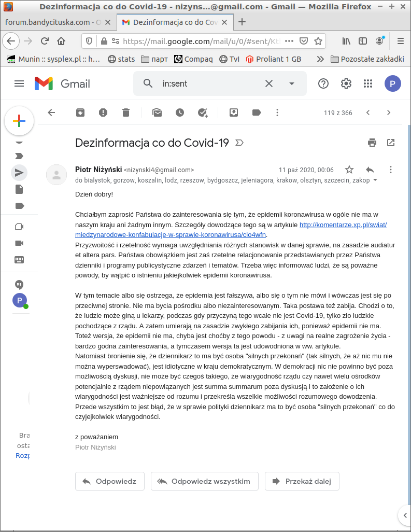Reload the current page
The height and width of the screenshot is (532, 411).
[45, 41]
